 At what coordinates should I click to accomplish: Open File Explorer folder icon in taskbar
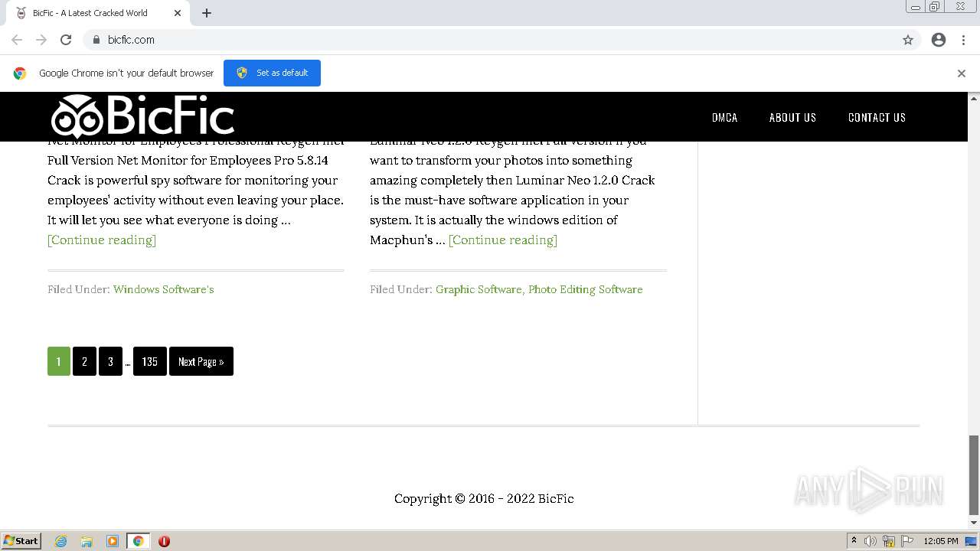[87, 541]
